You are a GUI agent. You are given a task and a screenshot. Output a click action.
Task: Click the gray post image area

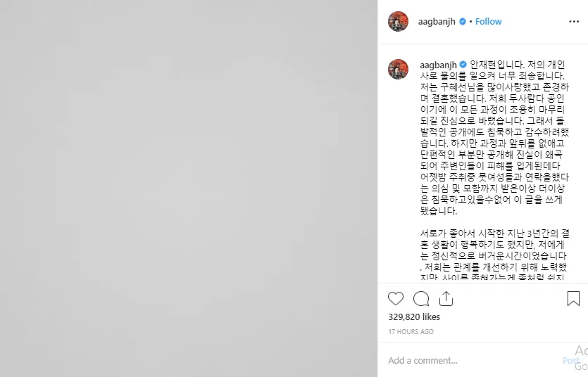point(189,188)
